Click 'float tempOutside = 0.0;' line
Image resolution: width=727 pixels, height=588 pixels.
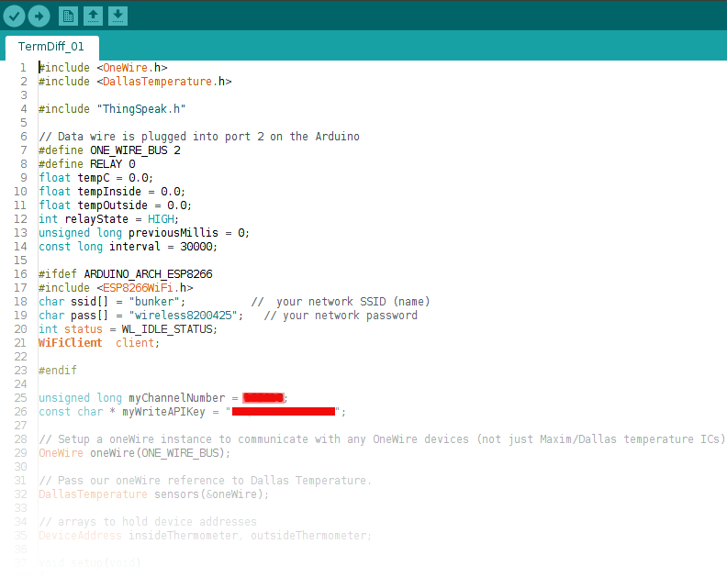(115, 205)
